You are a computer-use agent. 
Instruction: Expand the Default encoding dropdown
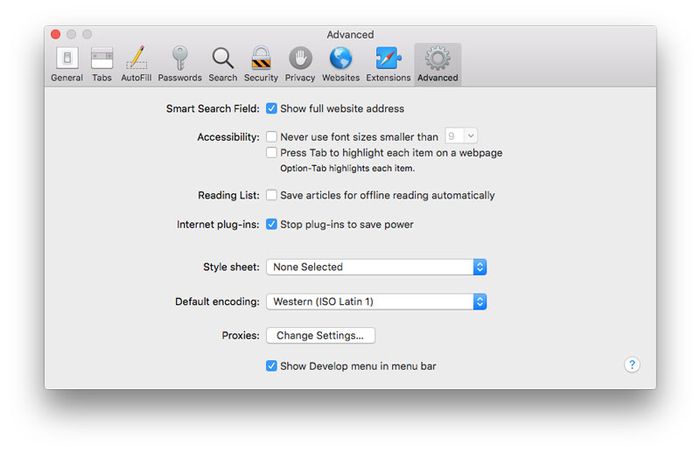coord(376,301)
